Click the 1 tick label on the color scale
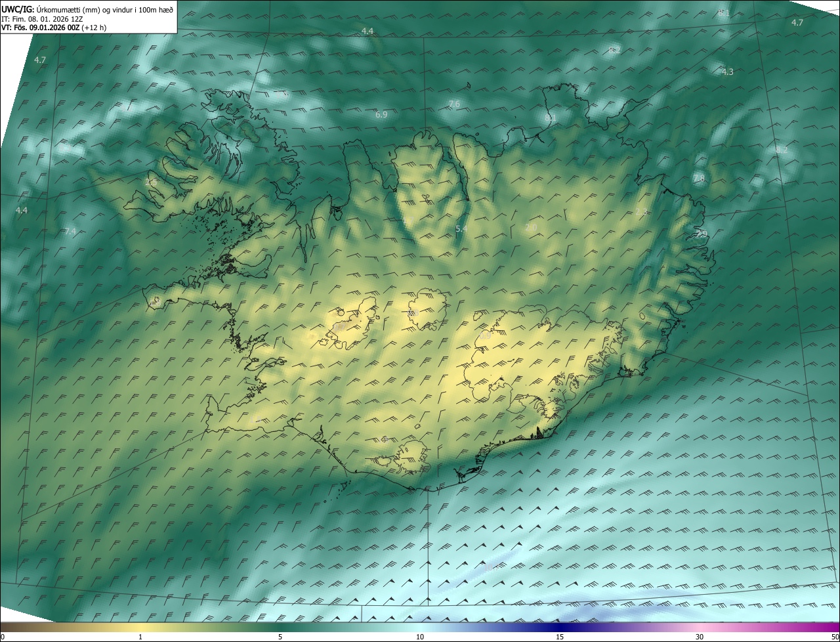 click(x=140, y=637)
